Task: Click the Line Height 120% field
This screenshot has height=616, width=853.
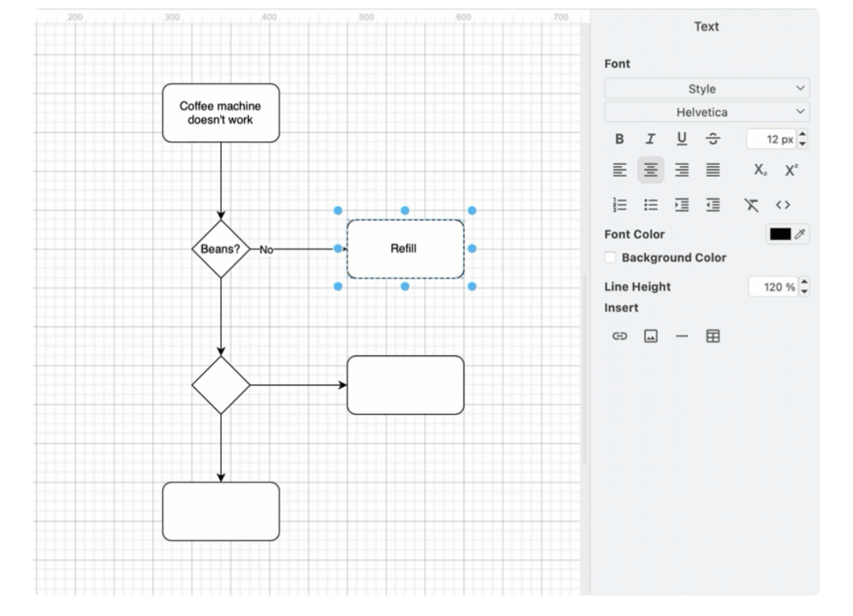Action: [x=773, y=287]
